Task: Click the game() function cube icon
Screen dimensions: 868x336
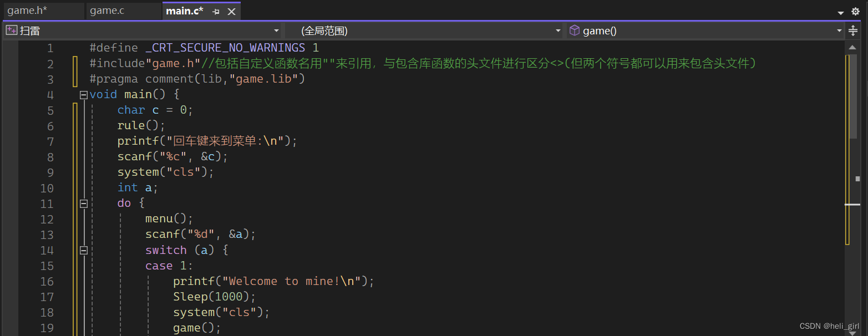Action: pyautogui.click(x=575, y=30)
